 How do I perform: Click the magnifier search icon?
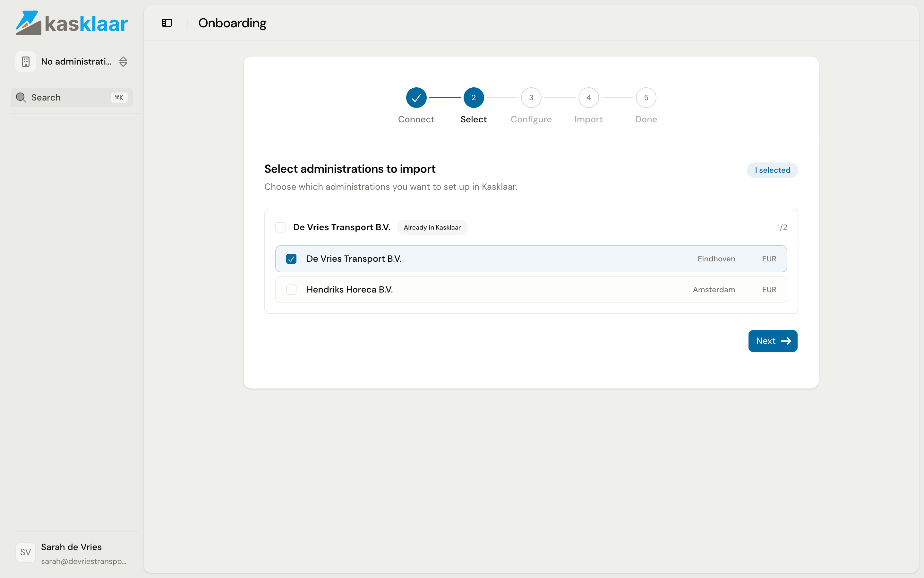21,98
